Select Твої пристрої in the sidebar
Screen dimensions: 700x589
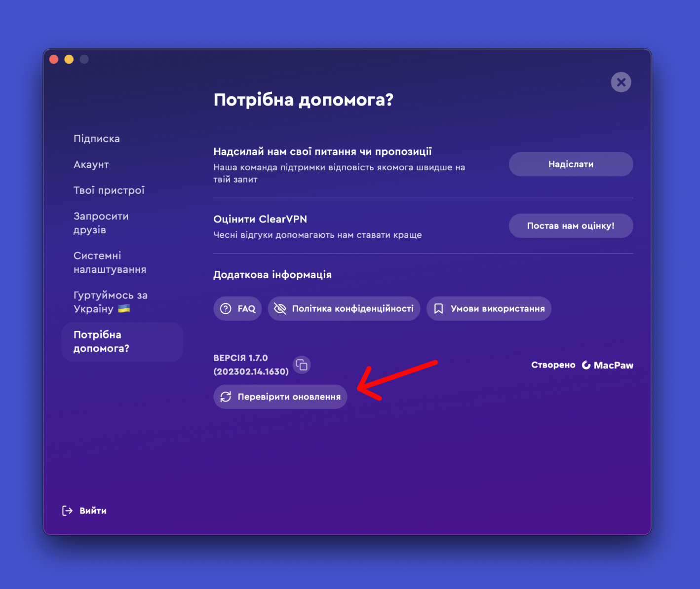(x=109, y=190)
